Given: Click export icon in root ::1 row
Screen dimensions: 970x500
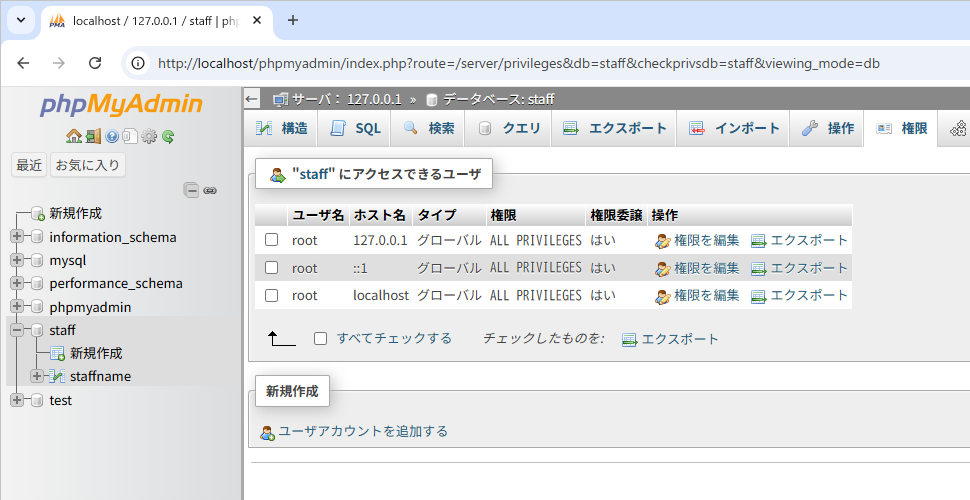Looking at the screenshot, I should [758, 269].
